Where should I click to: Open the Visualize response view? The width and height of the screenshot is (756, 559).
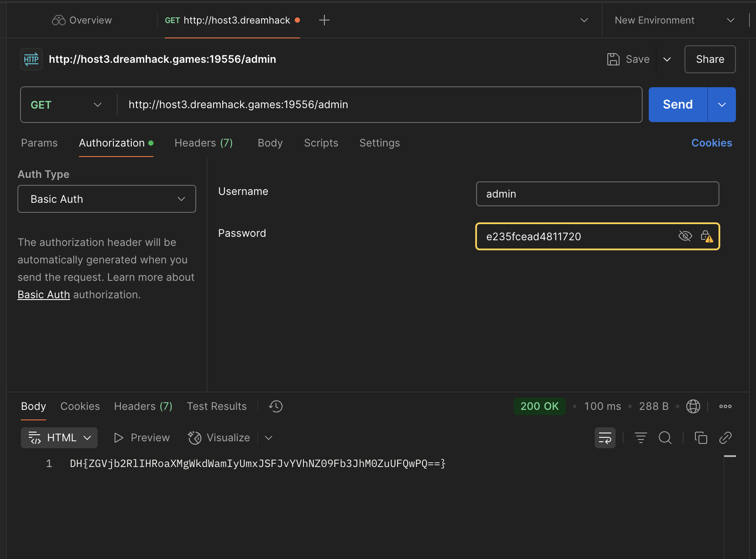219,438
